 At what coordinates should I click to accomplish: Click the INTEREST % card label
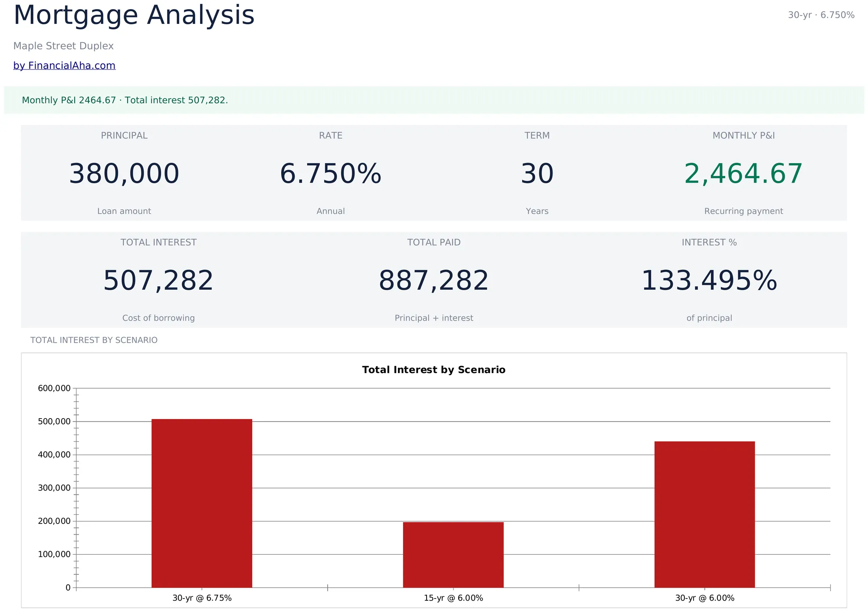click(x=709, y=242)
